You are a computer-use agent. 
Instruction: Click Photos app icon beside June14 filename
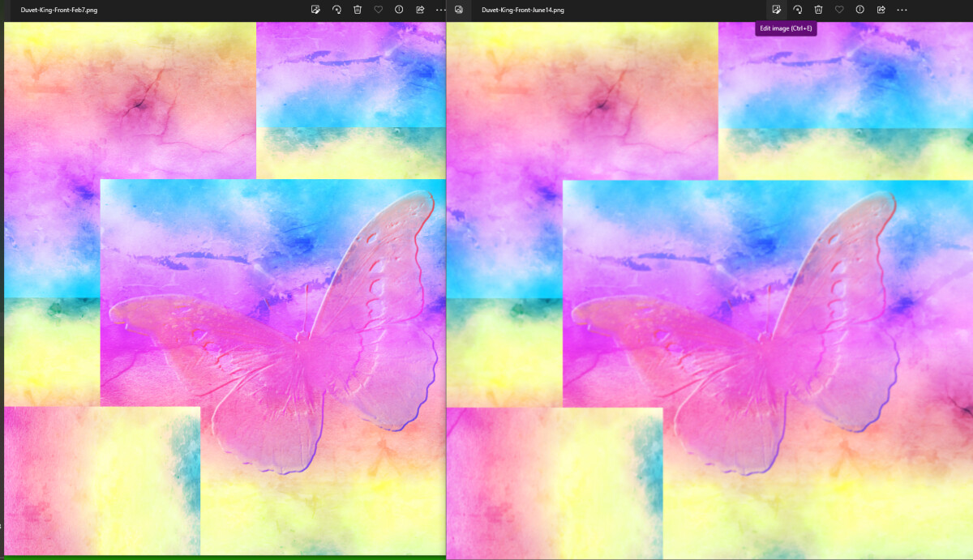pyautogui.click(x=459, y=10)
